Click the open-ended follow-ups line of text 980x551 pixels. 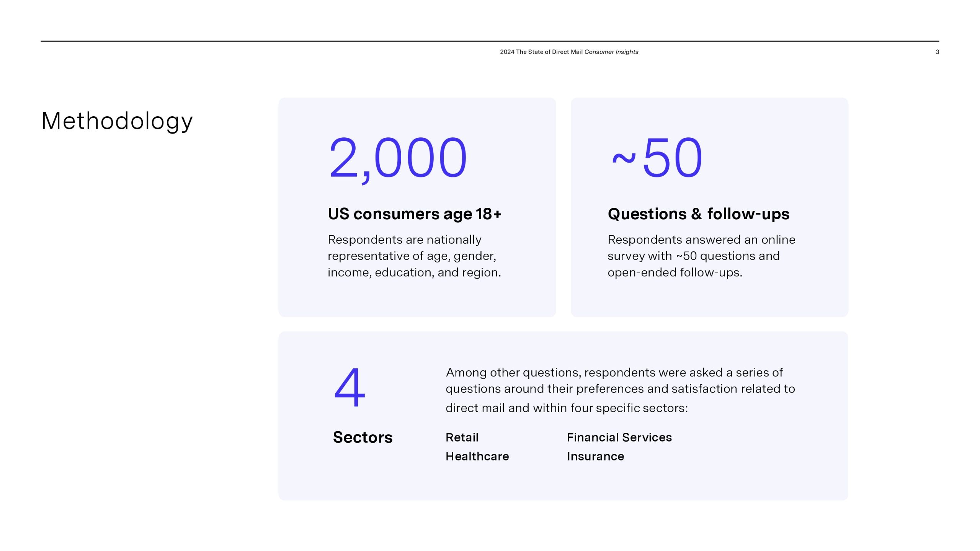coord(675,272)
